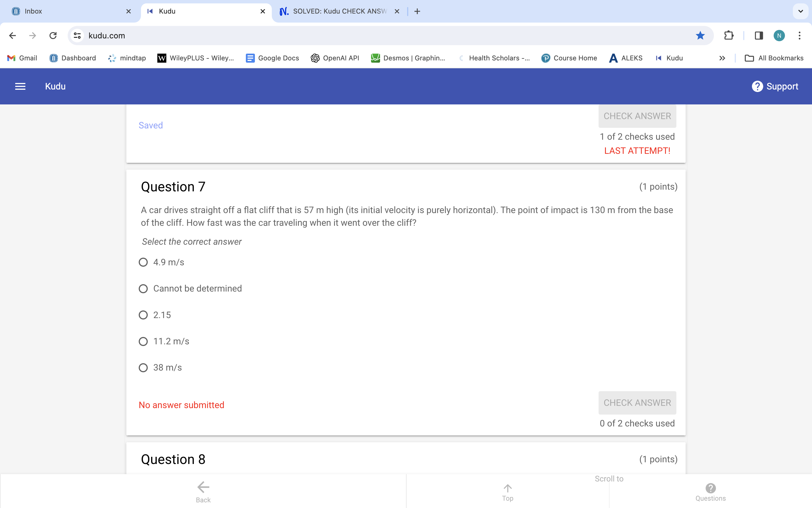Open the Chrome three-dot menu
Screen dimensions: 812x508
point(800,36)
